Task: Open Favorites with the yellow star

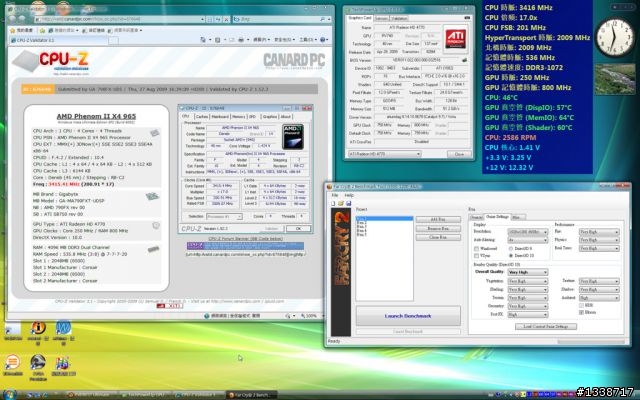Action: 13,30
